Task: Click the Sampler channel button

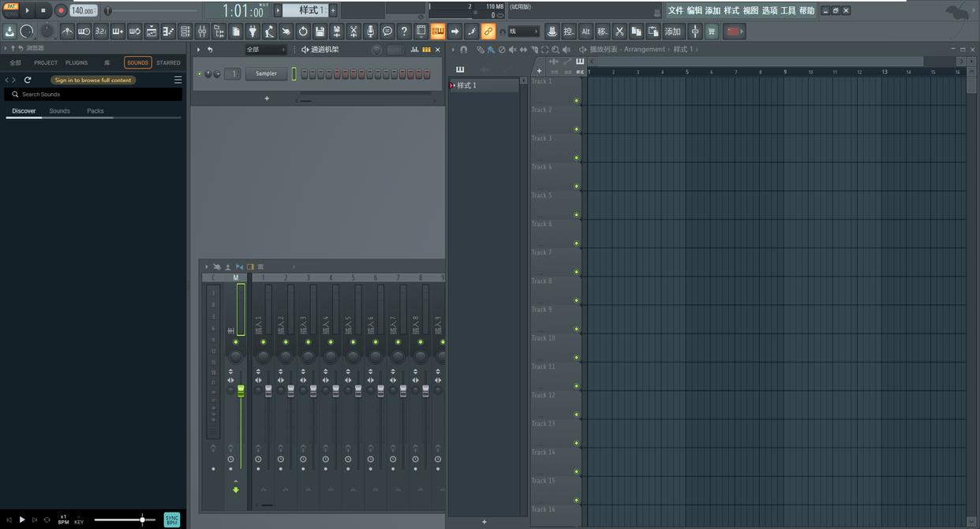Action: click(x=266, y=74)
